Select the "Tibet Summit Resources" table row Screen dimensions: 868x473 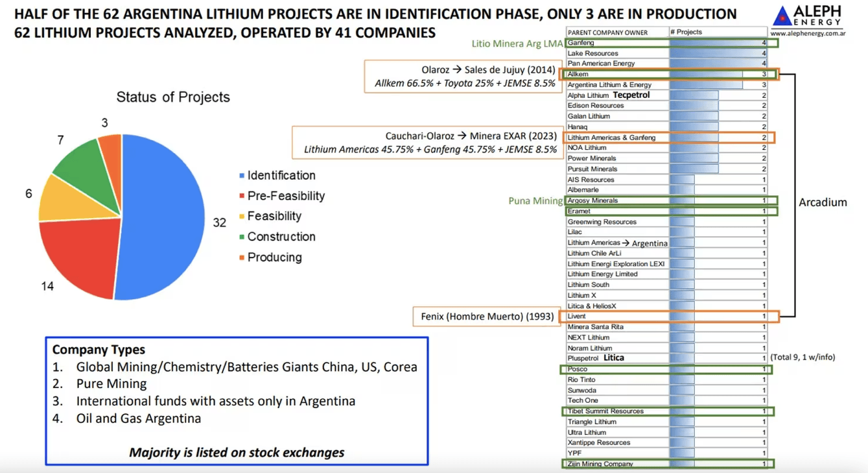tap(667, 411)
